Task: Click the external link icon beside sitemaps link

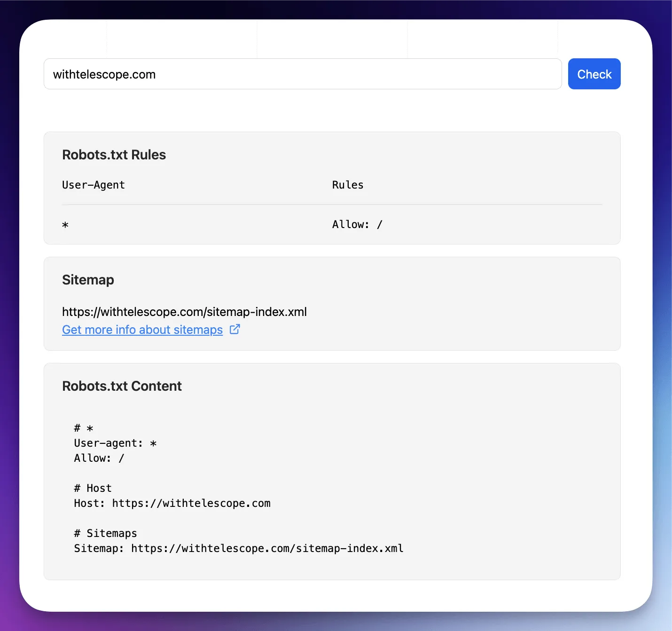Action: pyautogui.click(x=234, y=329)
